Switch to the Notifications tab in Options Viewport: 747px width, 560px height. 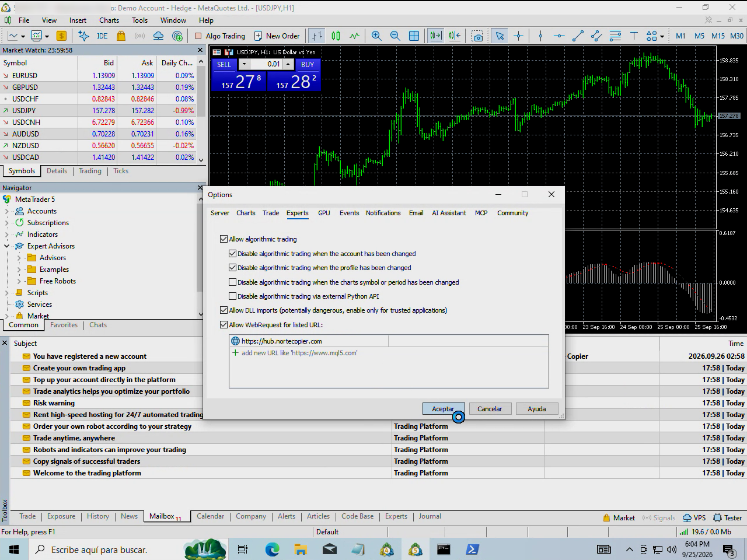383,213
